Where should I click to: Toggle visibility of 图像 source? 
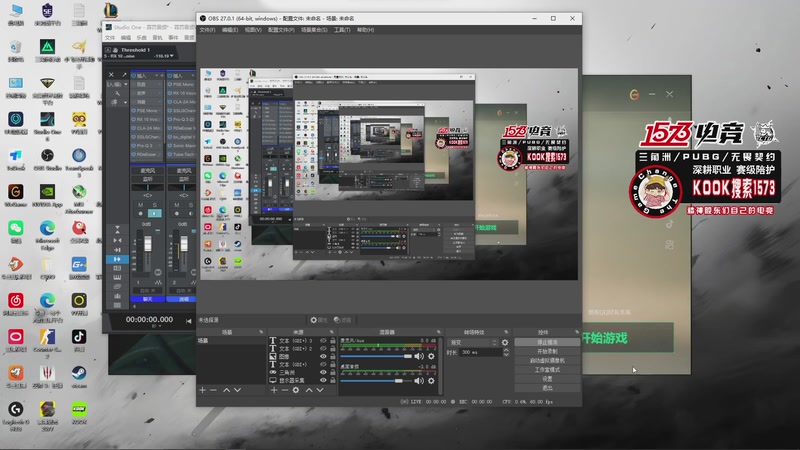tap(323, 357)
